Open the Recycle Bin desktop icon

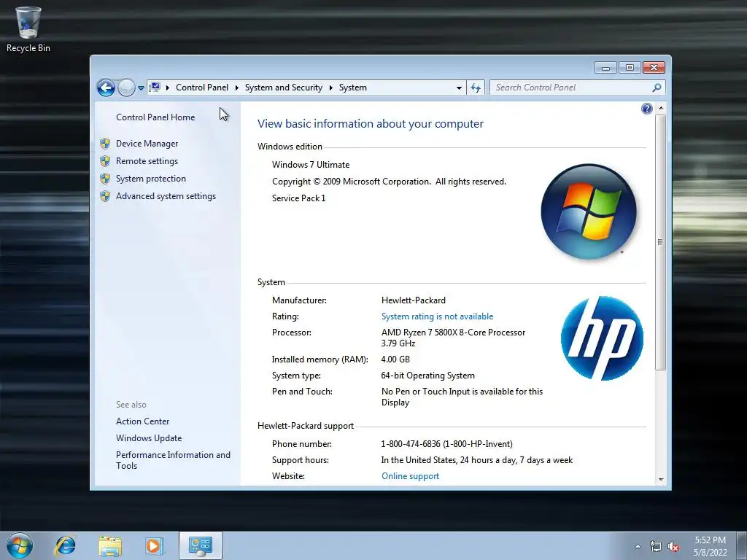[28, 29]
